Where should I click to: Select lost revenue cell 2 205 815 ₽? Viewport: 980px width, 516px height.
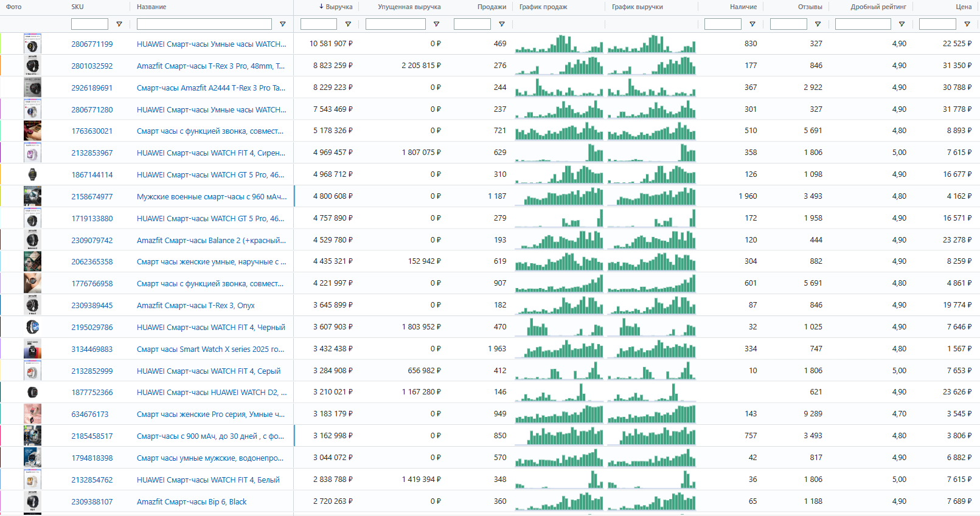421,66
